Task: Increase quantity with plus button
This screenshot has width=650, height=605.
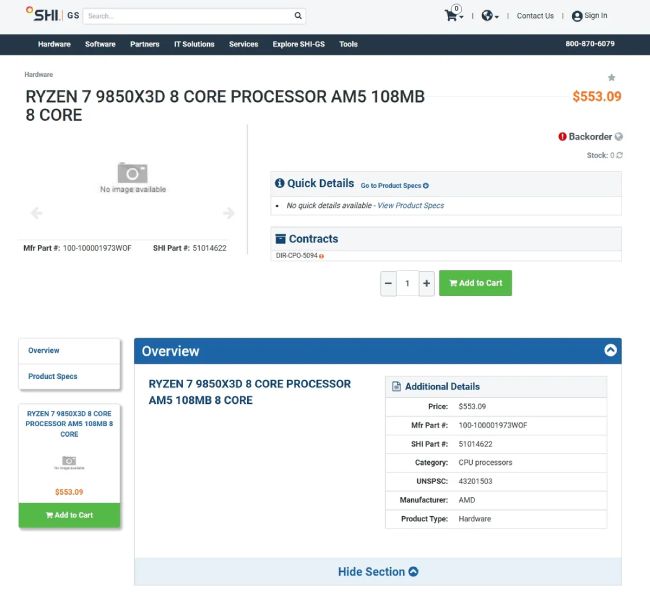Action: [427, 283]
